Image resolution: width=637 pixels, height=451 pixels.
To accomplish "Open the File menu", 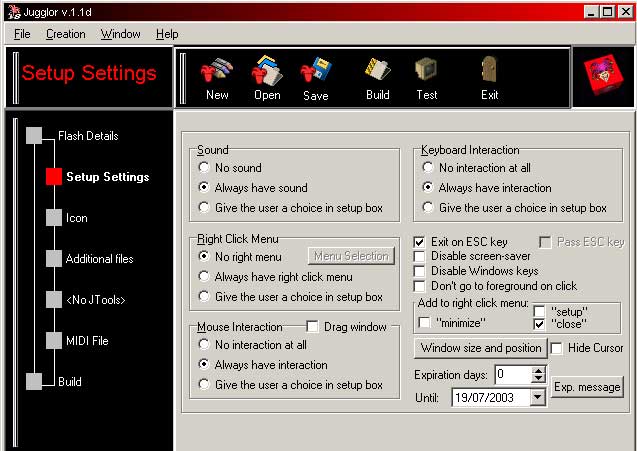I will coord(22,34).
